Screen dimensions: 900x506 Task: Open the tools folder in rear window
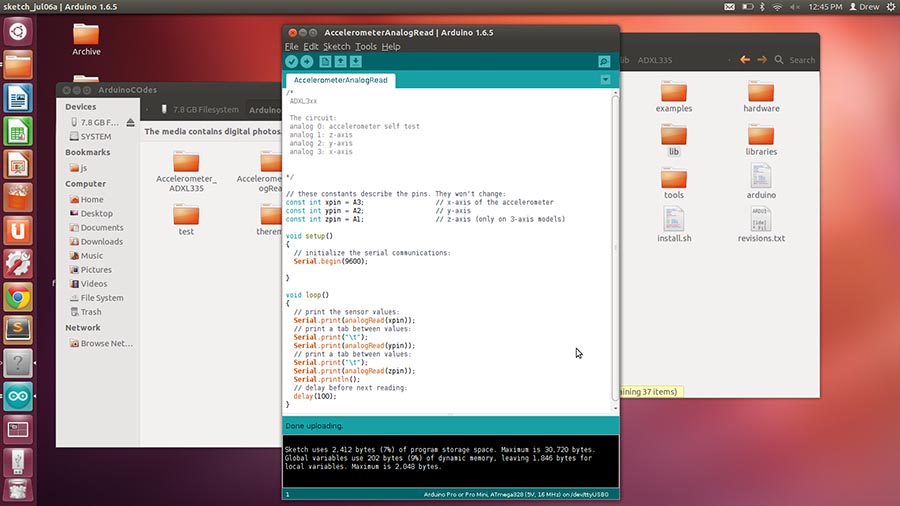click(674, 183)
